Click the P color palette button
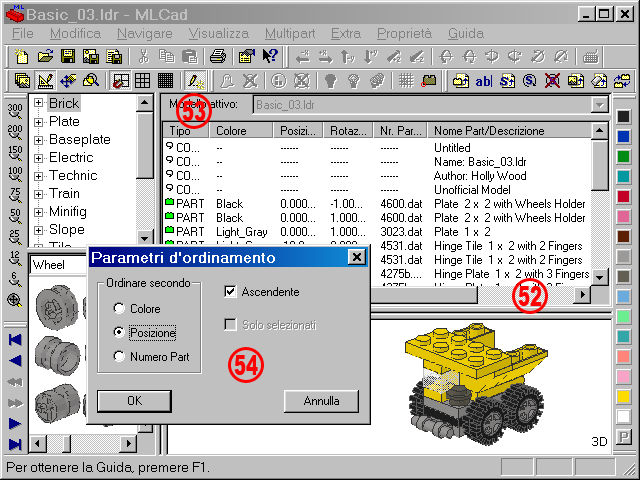640x480 pixels. 623,438
